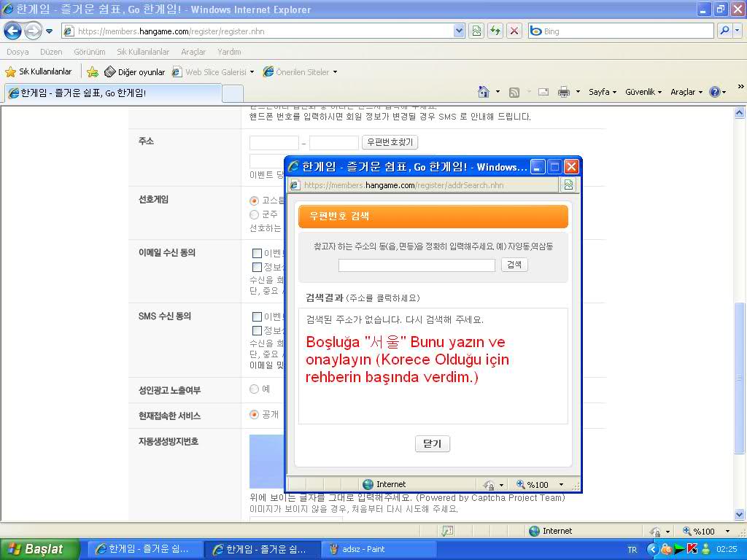
Task: Click the Read mail icon
Action: pos(543,92)
